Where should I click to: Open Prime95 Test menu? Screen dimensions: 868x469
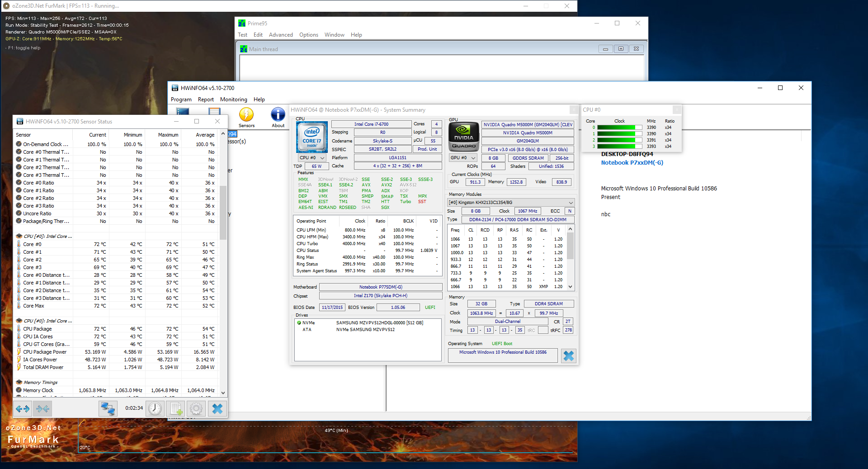click(x=242, y=35)
